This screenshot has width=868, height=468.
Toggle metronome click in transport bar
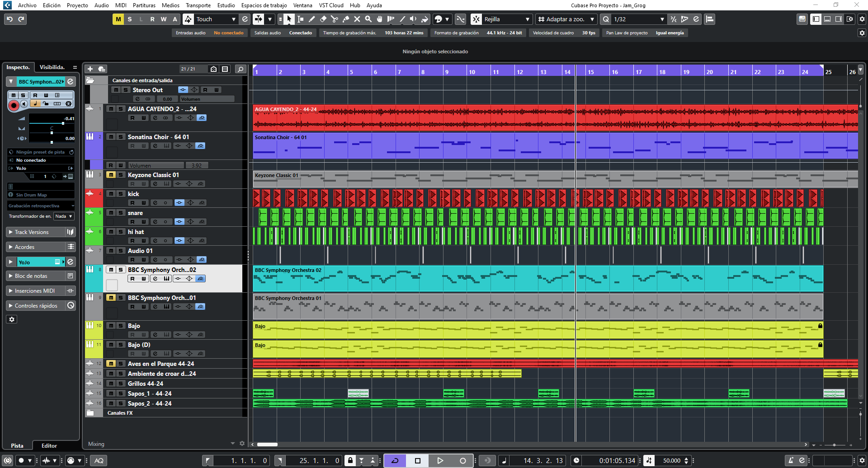pyautogui.click(x=790, y=460)
